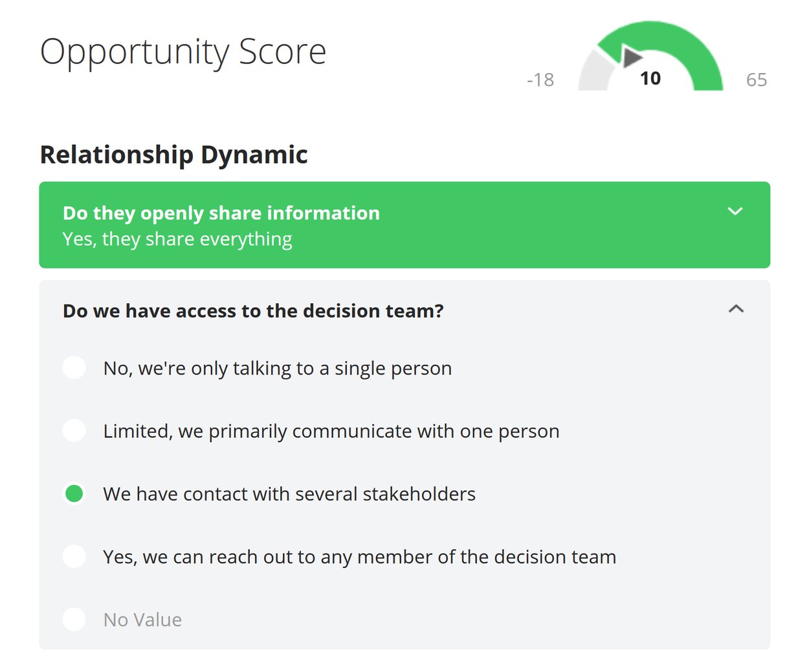This screenshot has height=672, width=809.
Task: Click the 'Opportunity Score' heading
Action: tap(183, 52)
